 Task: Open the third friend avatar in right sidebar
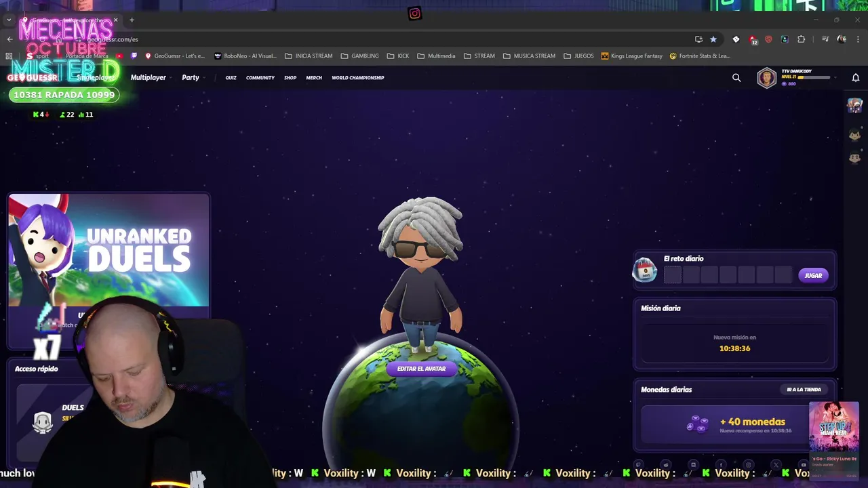tap(854, 158)
